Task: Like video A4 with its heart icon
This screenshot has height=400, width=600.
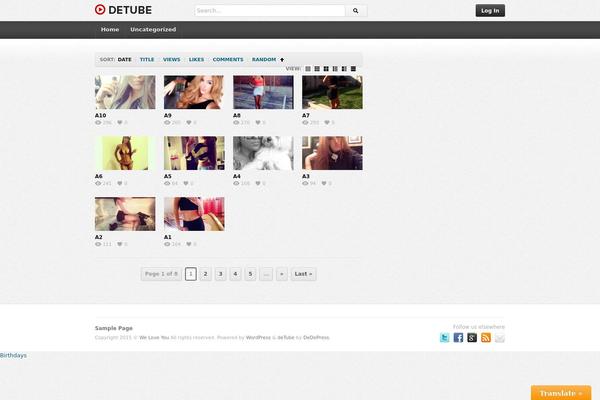Action: pyautogui.click(x=258, y=183)
